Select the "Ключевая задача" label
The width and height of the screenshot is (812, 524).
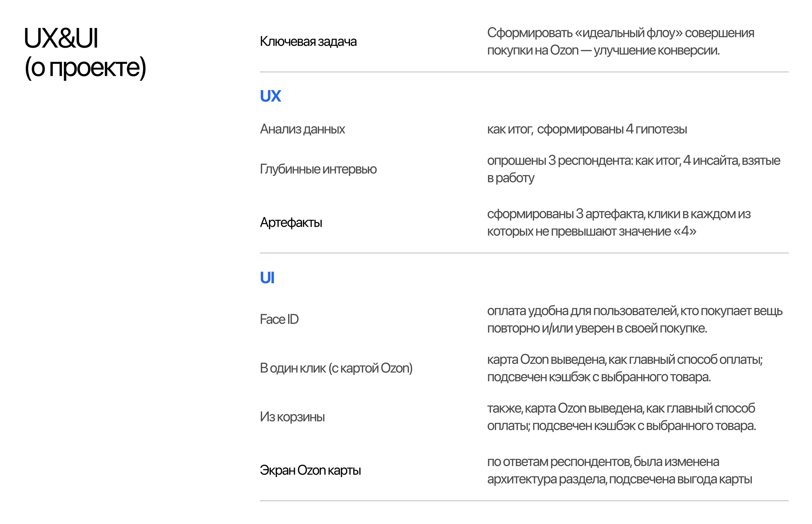tap(308, 42)
